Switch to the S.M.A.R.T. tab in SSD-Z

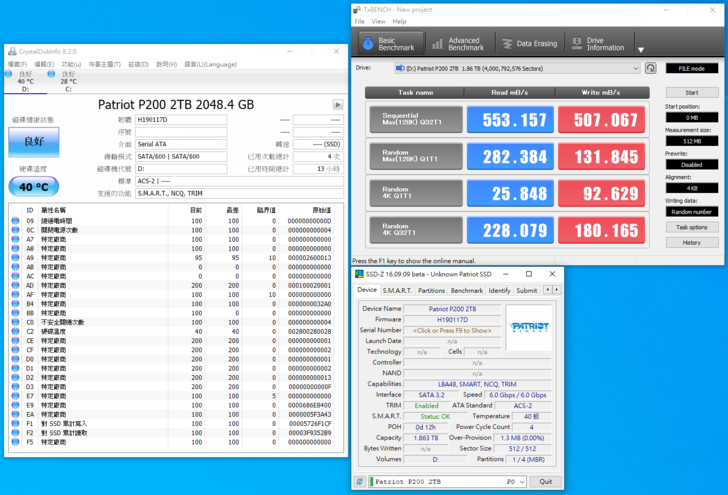397,290
